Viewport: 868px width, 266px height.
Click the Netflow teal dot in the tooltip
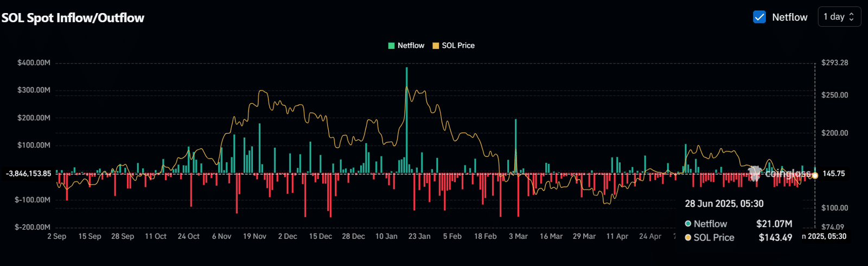(x=688, y=224)
